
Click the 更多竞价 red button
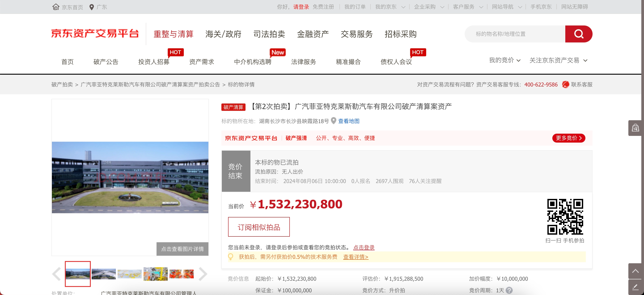point(568,138)
